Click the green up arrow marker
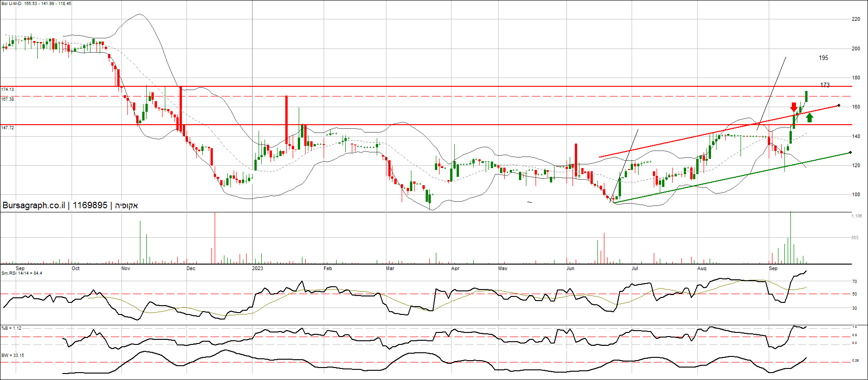Image resolution: width=868 pixels, height=380 pixels. [809, 118]
